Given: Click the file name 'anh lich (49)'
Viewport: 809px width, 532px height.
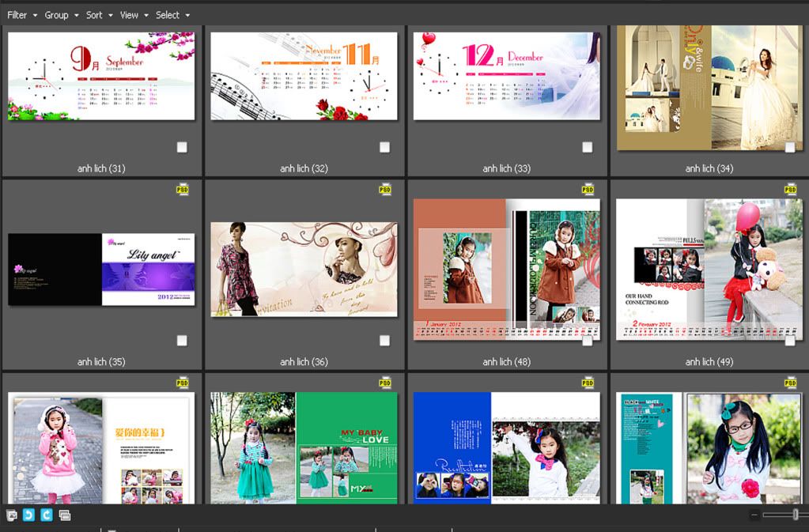Looking at the screenshot, I should point(709,362).
